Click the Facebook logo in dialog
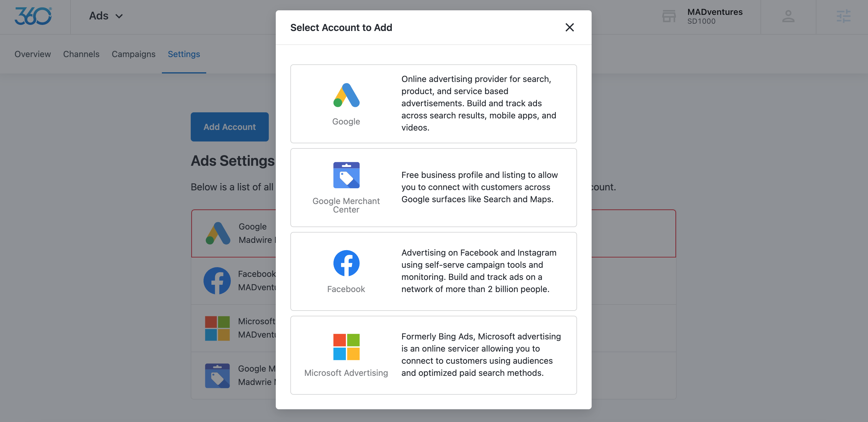The height and width of the screenshot is (422, 868). 346,263
